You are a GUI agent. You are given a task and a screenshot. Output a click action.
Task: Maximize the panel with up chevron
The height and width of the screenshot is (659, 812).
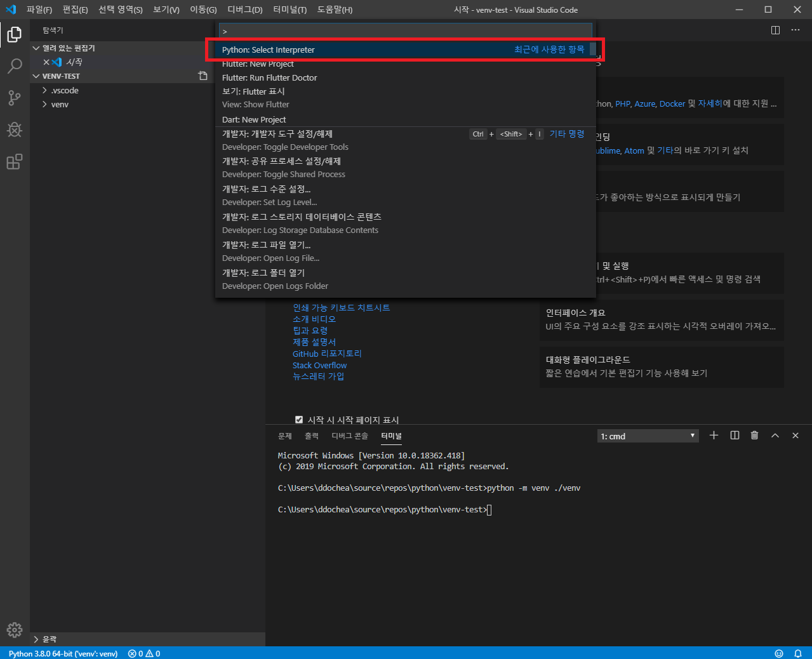pos(775,436)
